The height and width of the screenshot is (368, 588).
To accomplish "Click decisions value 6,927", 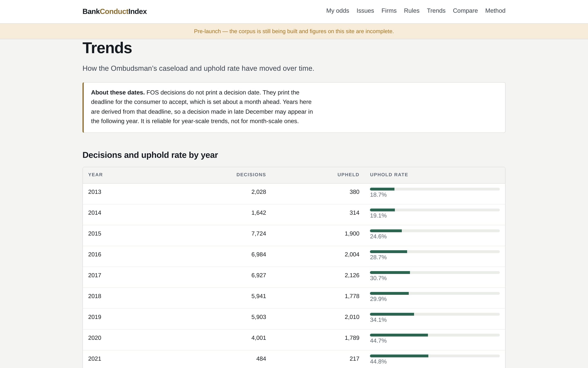I will click(x=258, y=275).
